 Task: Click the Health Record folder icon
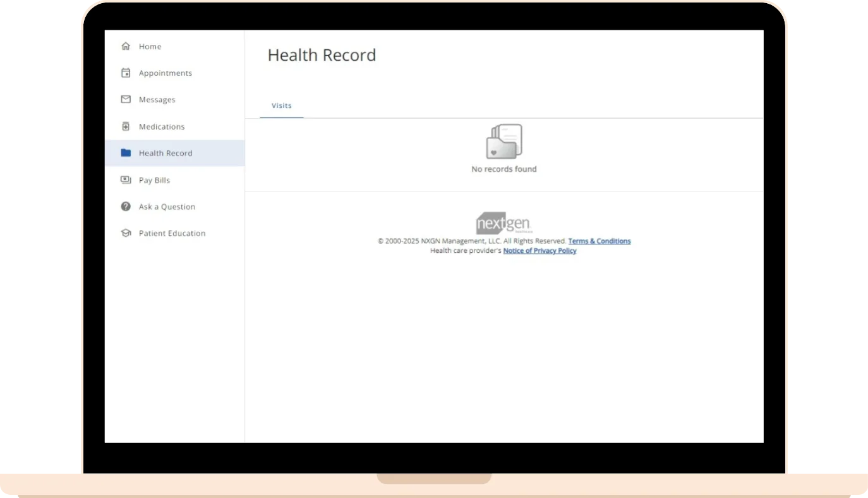126,153
